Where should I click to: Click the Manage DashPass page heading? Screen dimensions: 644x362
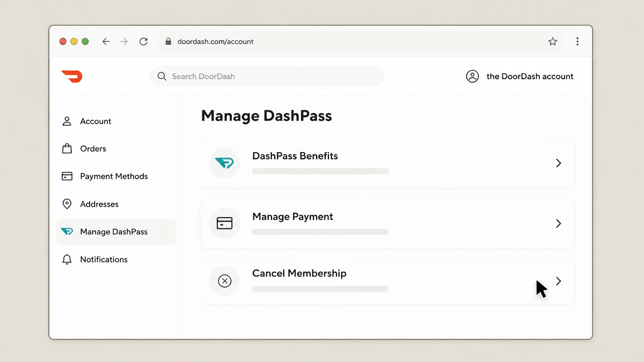click(267, 116)
